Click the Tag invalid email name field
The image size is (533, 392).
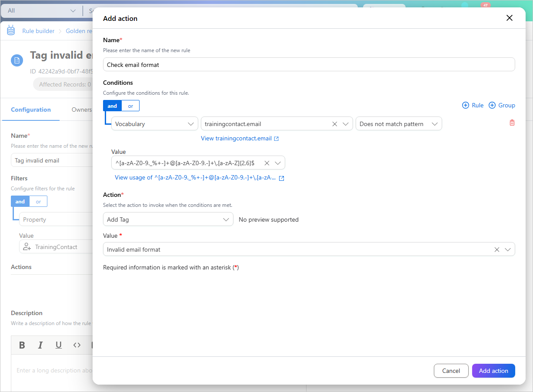(x=52, y=160)
